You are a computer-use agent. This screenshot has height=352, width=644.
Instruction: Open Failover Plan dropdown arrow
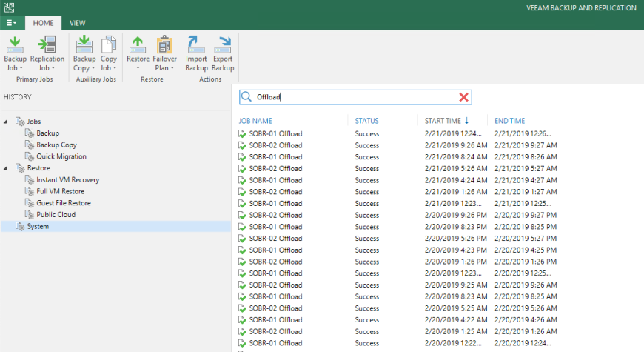click(x=172, y=68)
